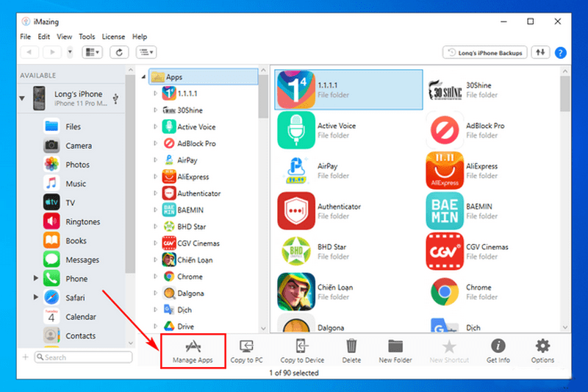Click sidebar scroll-down arrow

pyautogui.click(x=131, y=343)
